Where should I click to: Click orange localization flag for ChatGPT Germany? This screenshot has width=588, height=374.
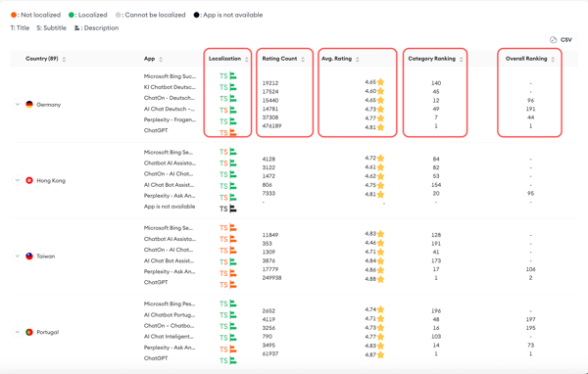click(233, 132)
